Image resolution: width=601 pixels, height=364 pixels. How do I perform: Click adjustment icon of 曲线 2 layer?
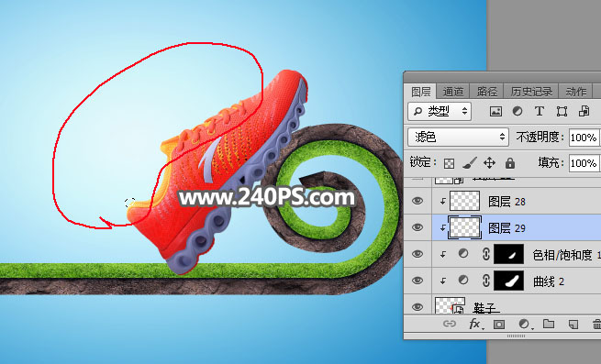pos(463,281)
